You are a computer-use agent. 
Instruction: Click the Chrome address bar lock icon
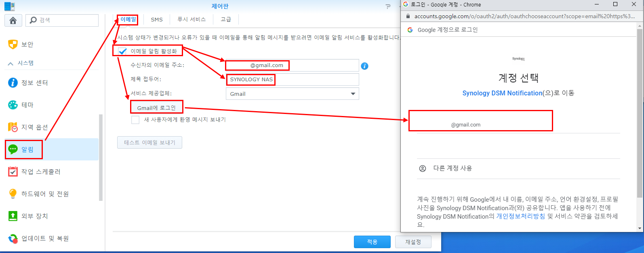click(408, 16)
